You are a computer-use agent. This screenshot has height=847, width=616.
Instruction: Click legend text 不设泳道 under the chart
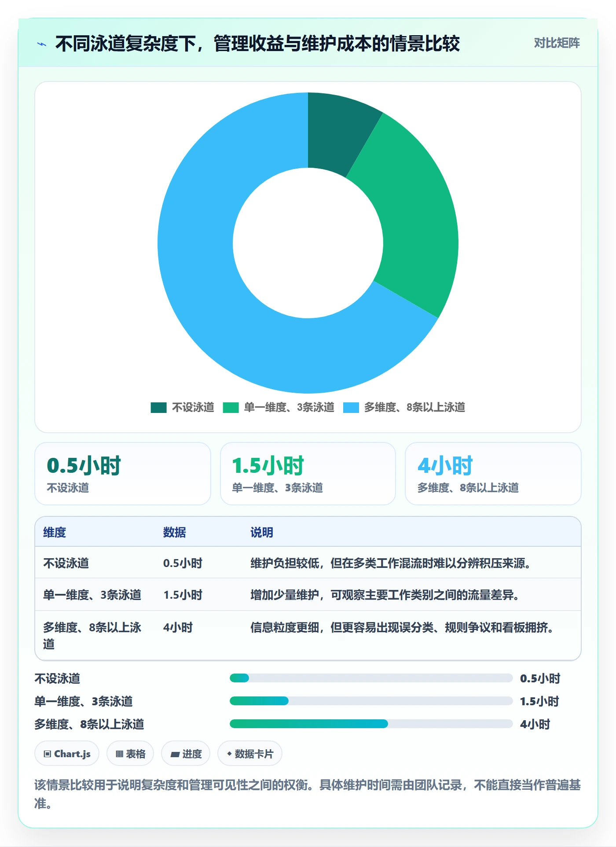point(193,407)
